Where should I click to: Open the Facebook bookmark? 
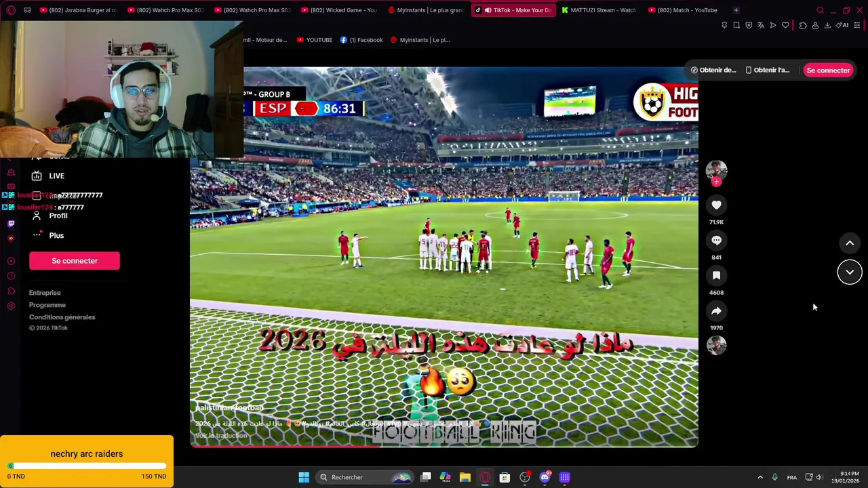(361, 40)
